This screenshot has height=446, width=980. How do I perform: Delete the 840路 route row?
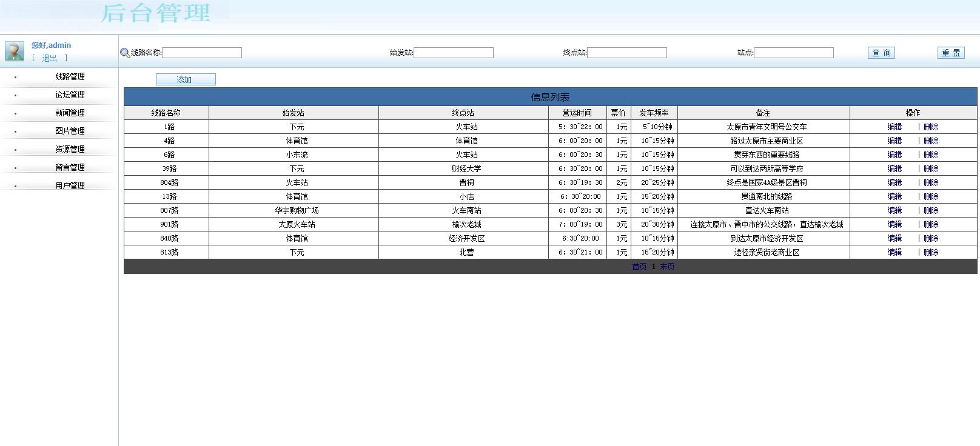[931, 238]
